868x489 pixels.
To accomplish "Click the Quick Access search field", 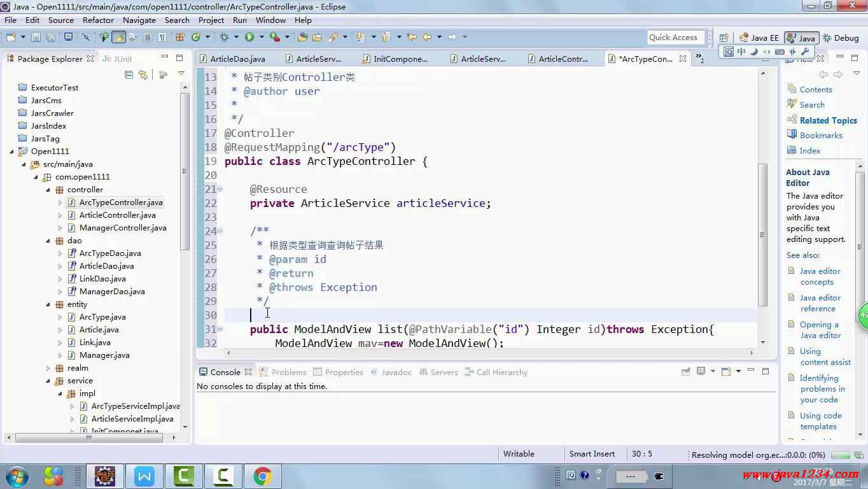I will click(676, 38).
